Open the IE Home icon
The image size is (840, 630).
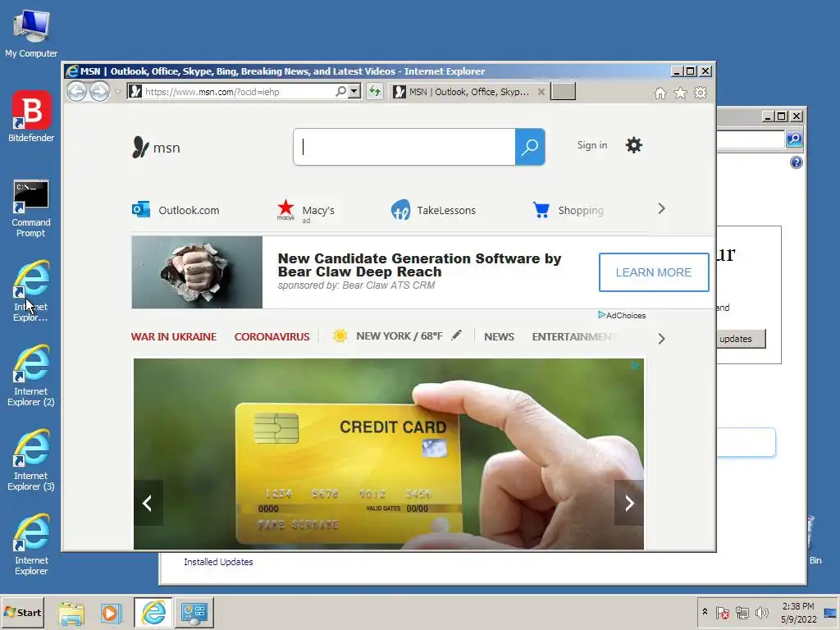pyautogui.click(x=660, y=94)
